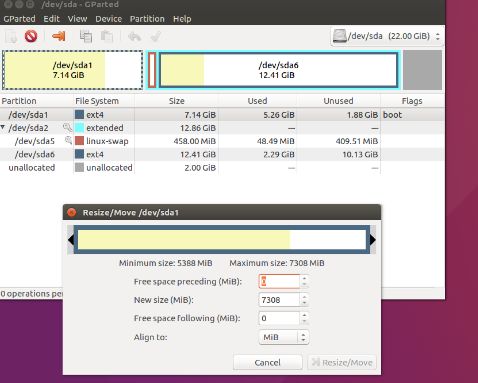The image size is (478, 383).
Task: Click the 2.00 GiB unallocated size cell
Action: (x=200, y=168)
